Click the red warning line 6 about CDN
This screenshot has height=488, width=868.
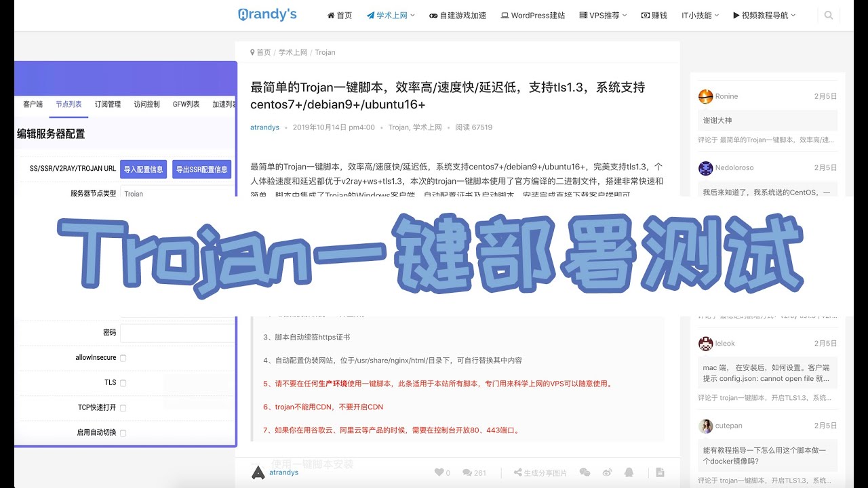[323, 407]
